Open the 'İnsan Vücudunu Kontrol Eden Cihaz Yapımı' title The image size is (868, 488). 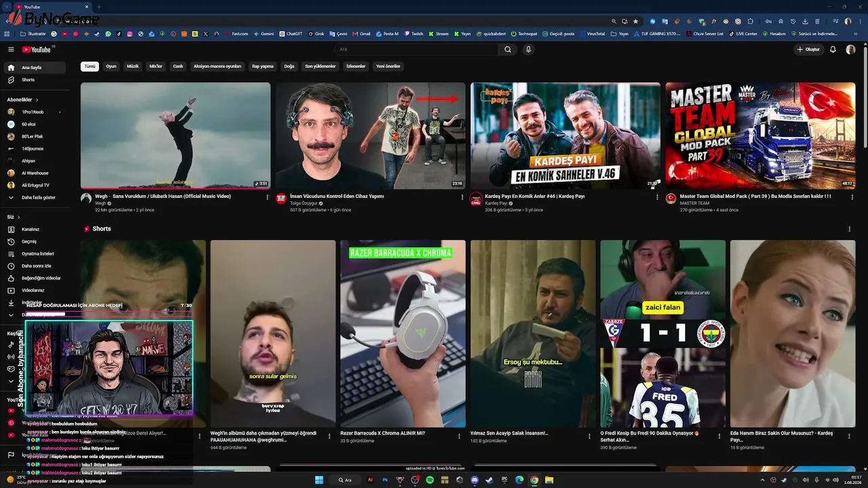tap(337, 197)
